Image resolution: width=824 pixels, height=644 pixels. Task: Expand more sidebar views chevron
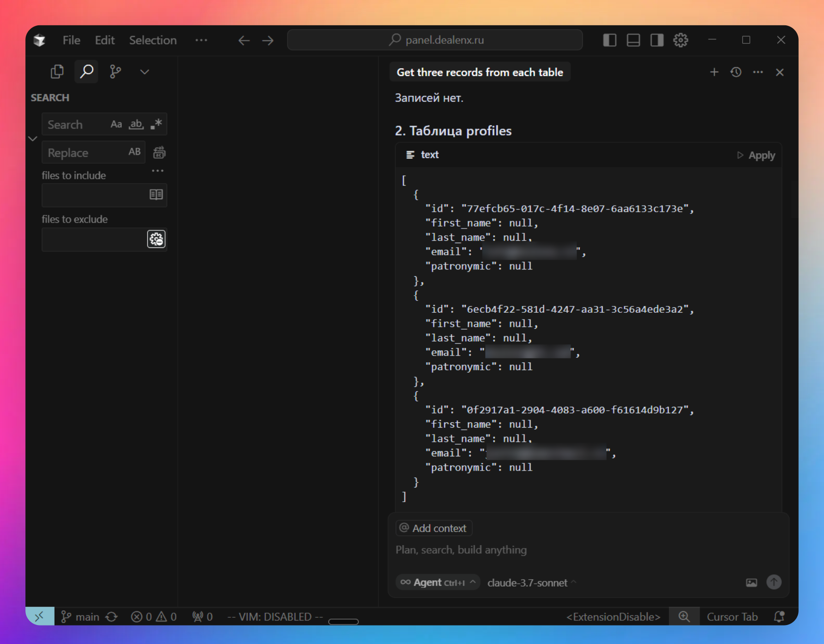[x=145, y=72]
